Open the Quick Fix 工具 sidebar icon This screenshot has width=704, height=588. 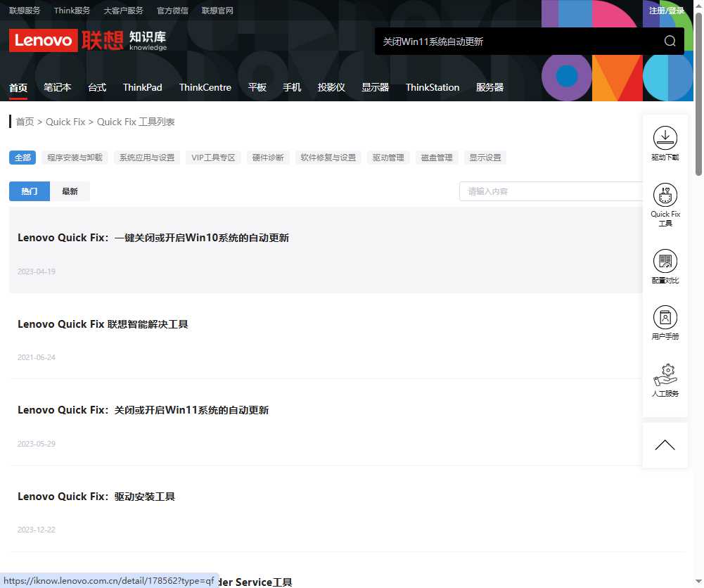pyautogui.click(x=665, y=195)
